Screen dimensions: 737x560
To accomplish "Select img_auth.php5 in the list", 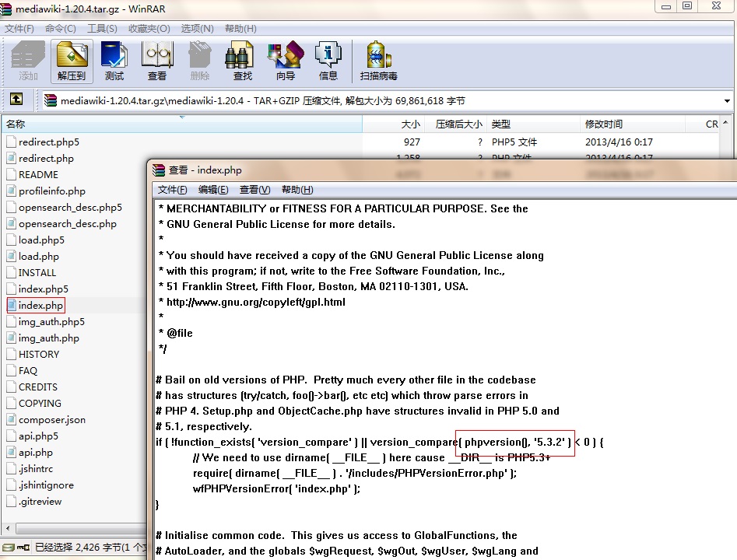I will [51, 321].
